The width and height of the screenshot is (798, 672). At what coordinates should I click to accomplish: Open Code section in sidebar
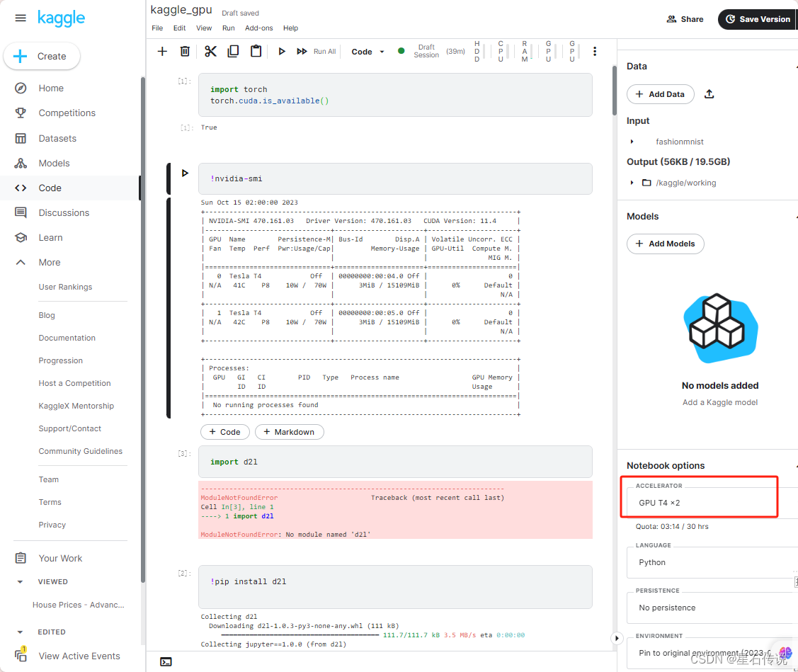(50, 188)
